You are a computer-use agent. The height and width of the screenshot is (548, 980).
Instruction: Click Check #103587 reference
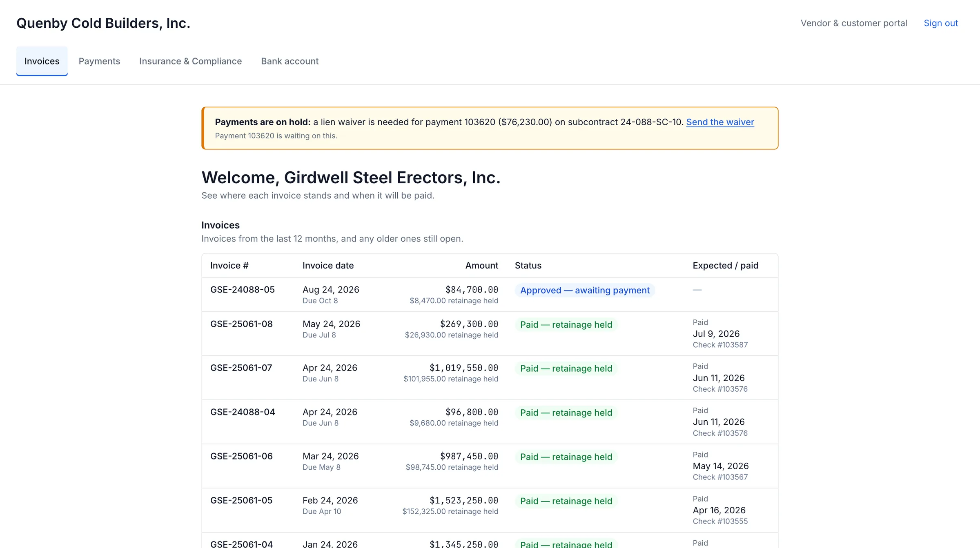tap(720, 345)
